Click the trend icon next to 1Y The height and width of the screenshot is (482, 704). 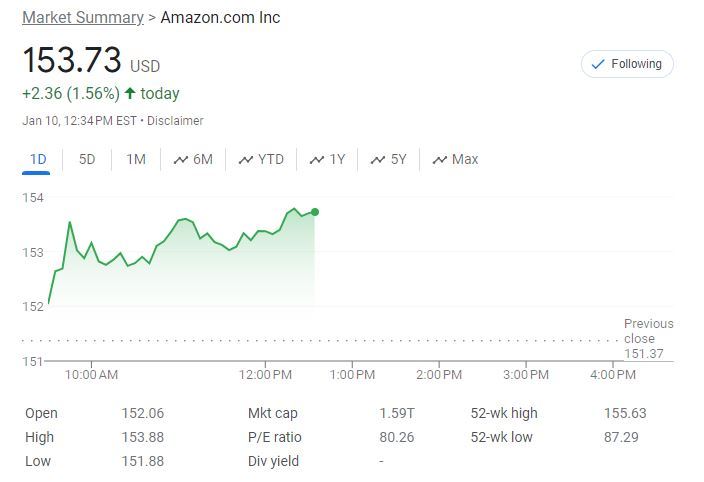tap(317, 159)
